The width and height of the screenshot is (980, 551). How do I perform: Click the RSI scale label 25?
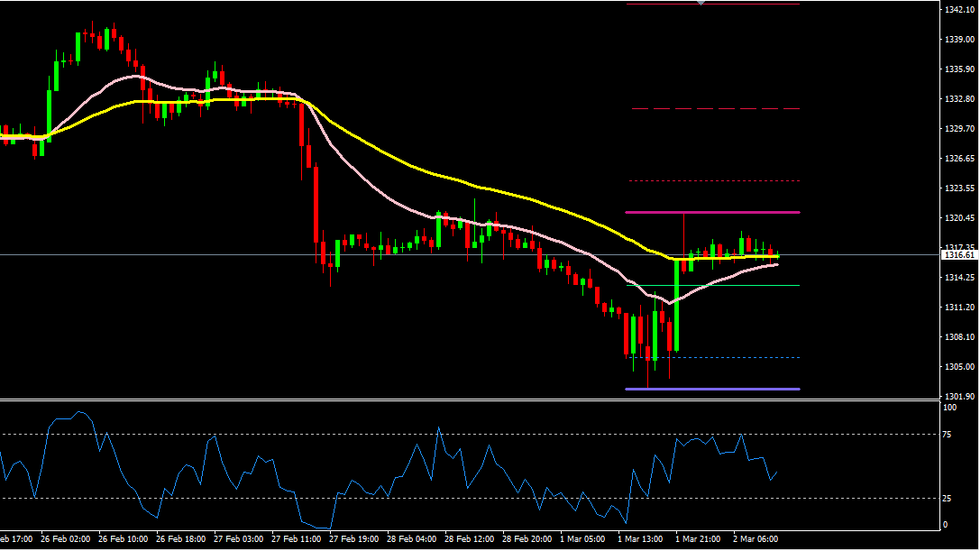(948, 499)
